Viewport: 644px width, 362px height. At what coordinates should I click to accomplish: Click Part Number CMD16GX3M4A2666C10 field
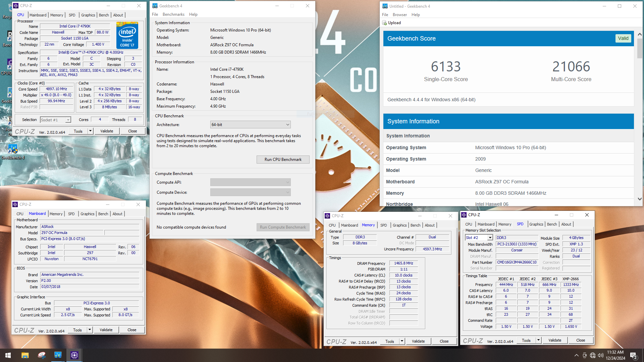[x=517, y=262]
